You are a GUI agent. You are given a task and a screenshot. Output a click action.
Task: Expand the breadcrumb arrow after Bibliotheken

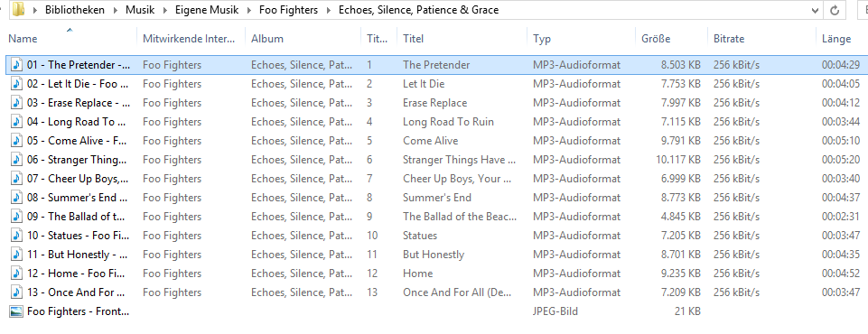(115, 10)
